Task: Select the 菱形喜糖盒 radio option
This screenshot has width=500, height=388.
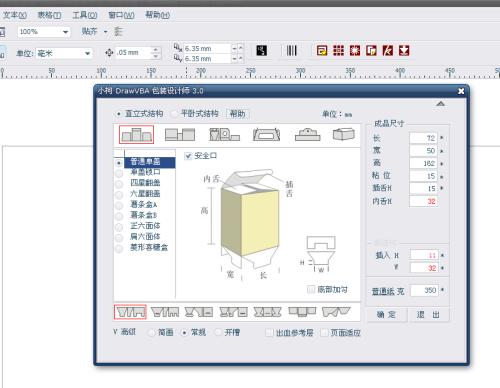Action: 119,248
